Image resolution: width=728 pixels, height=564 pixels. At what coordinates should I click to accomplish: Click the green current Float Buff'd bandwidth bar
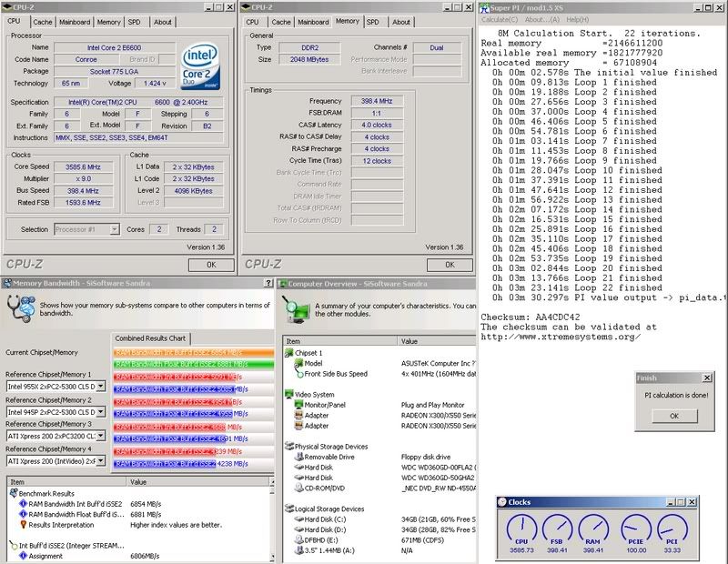[x=193, y=364]
